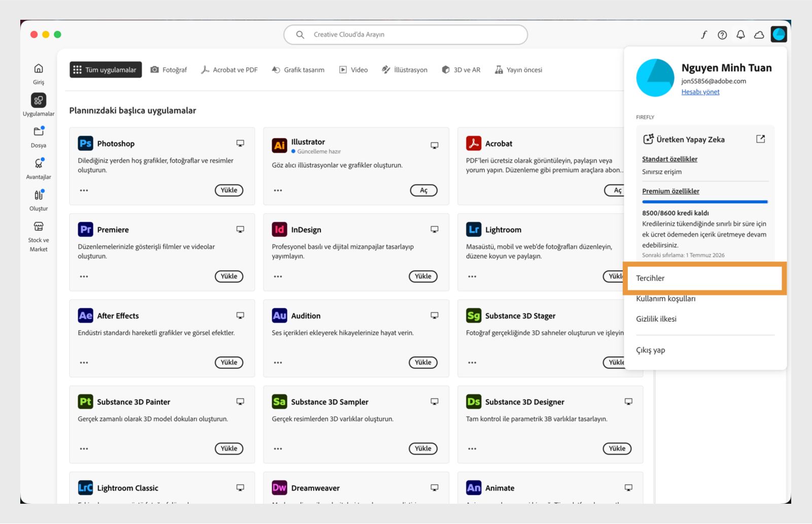
Task: Click the Lightroom app icon
Action: pos(474,230)
